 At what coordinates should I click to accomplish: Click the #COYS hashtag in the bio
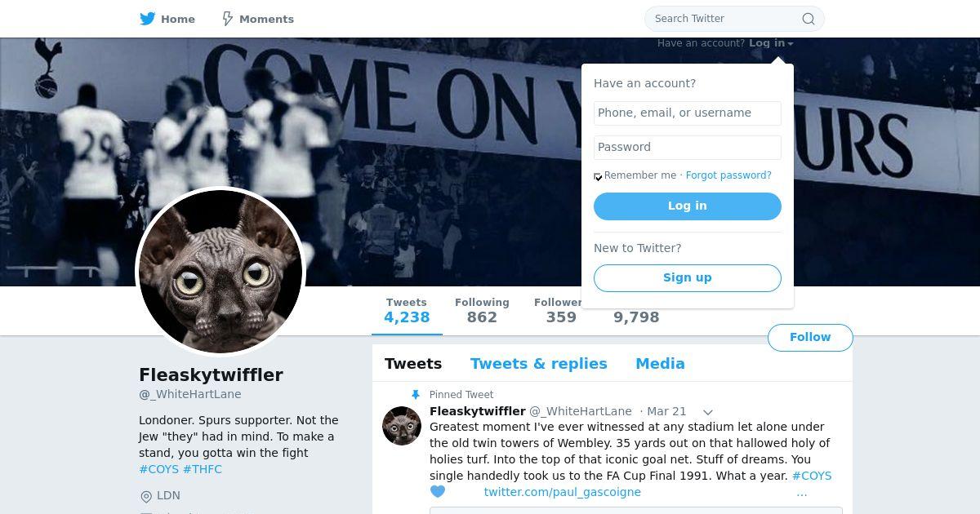click(159, 469)
